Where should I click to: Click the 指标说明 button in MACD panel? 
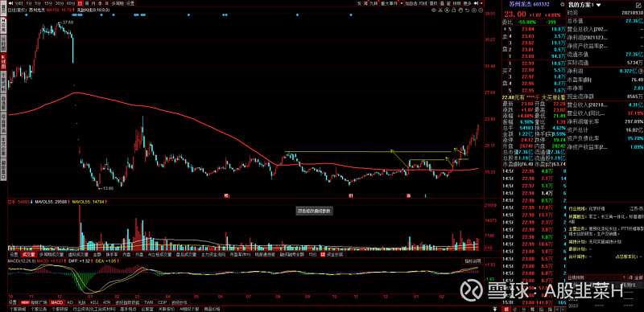pyautogui.click(x=473, y=261)
